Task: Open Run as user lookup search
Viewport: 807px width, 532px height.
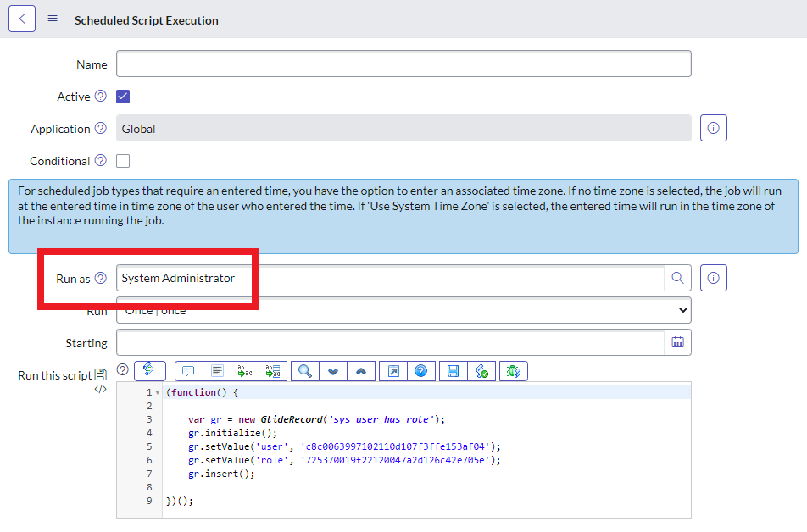Action: (x=678, y=279)
